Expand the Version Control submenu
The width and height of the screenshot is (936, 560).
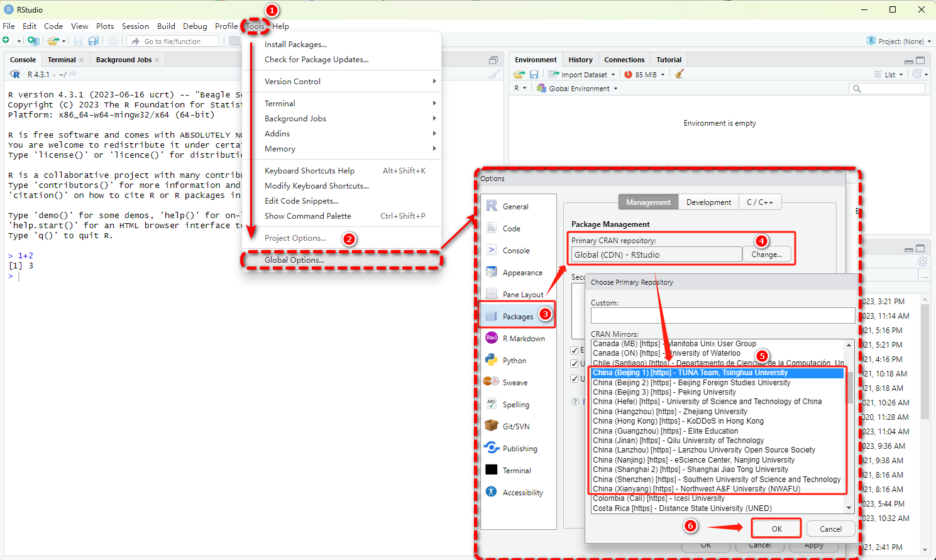(x=341, y=81)
